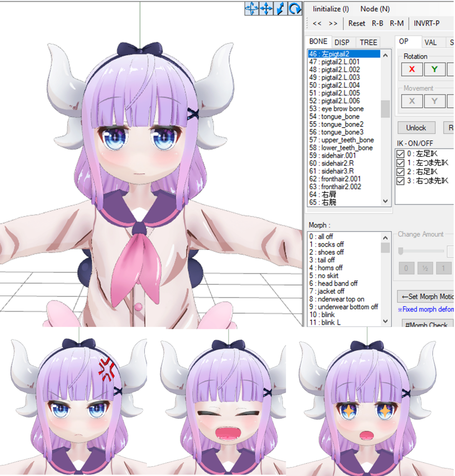Click the #Morph Check button
Viewport: 455px width, 476px height.
click(427, 324)
